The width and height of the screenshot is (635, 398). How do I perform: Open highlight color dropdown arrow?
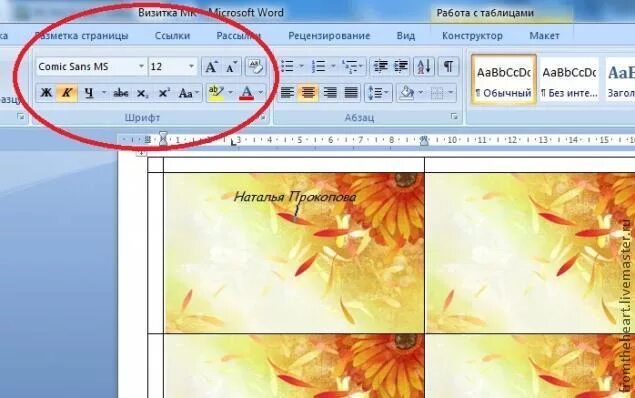230,93
